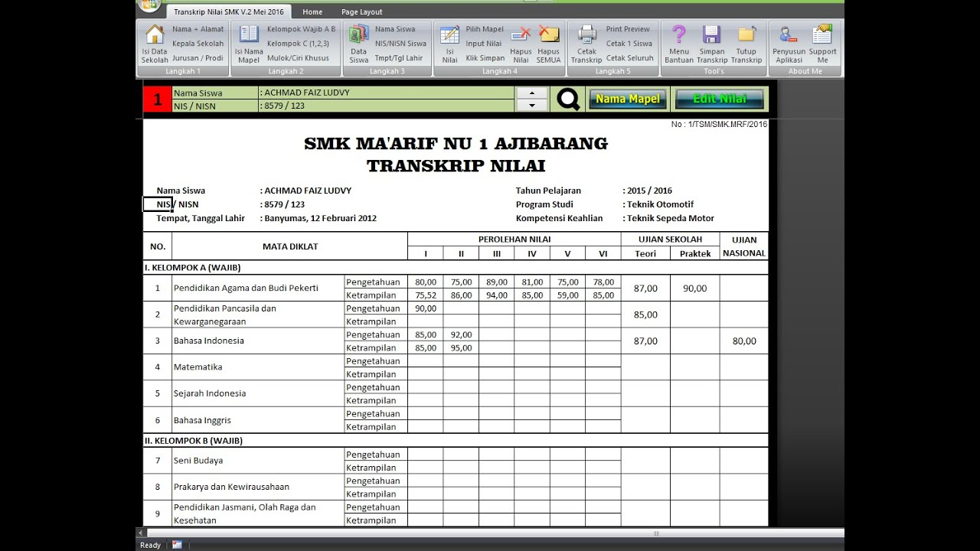Choose Nama + Alamat in Langkah 1
The width and height of the screenshot is (980, 551).
198,29
